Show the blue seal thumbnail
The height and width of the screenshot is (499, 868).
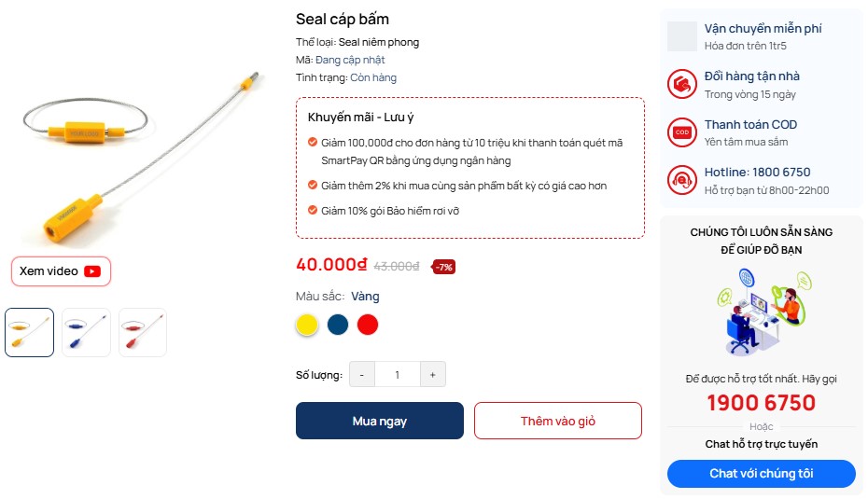[86, 332]
